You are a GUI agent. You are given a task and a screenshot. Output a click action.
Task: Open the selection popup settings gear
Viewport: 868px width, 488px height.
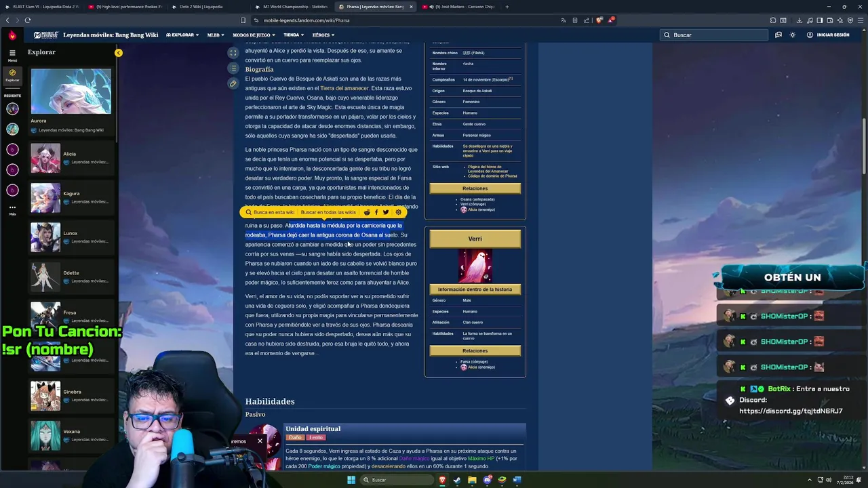coord(398,212)
